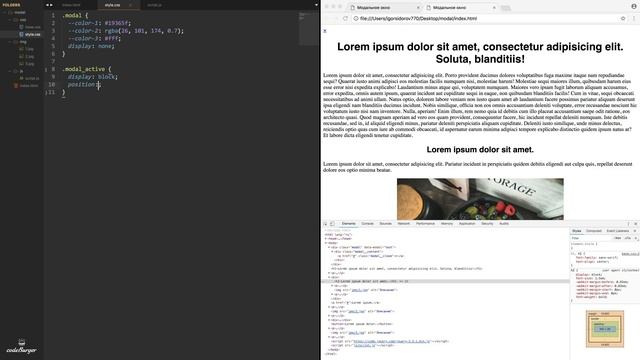
Task: Click the .modal_active selector on line 8
Action: click(84, 69)
